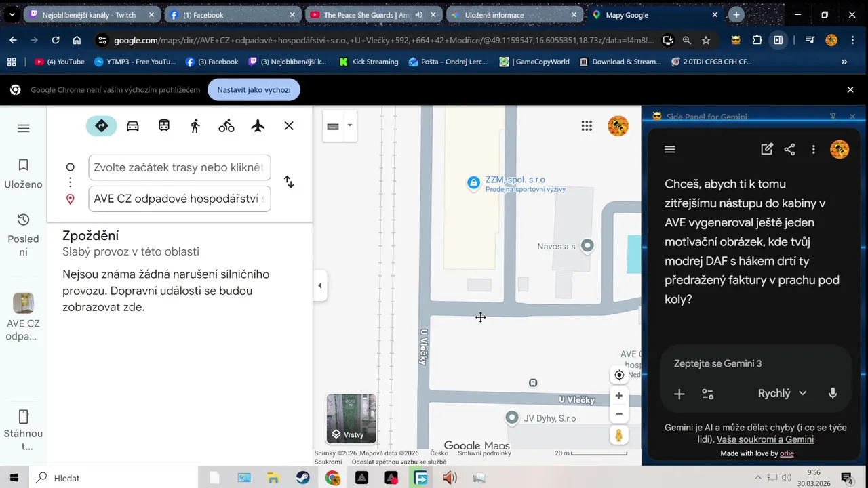This screenshot has width=868, height=488.
Task: Open the Windows Start menu
Action: pyautogui.click(x=14, y=478)
